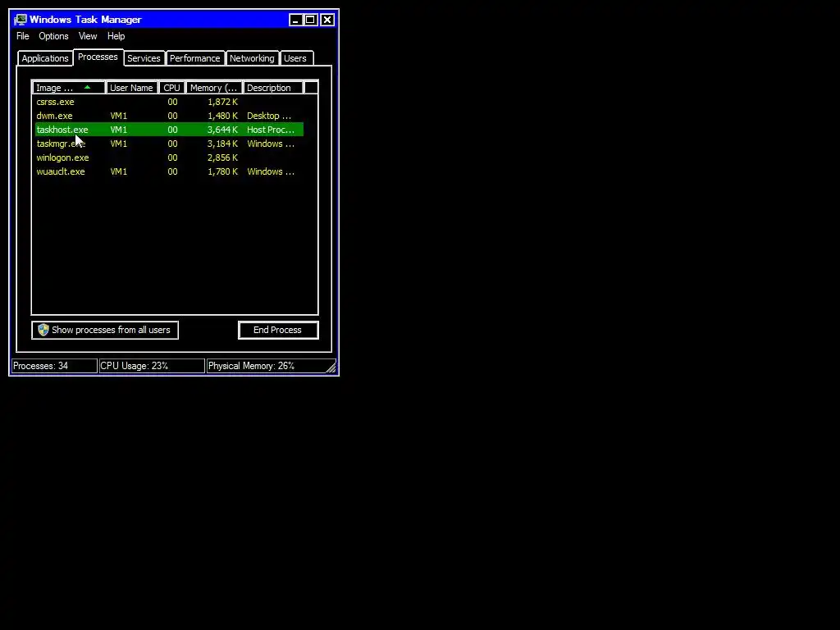
Task: Select the taskmgr.exe process
Action: click(169, 144)
